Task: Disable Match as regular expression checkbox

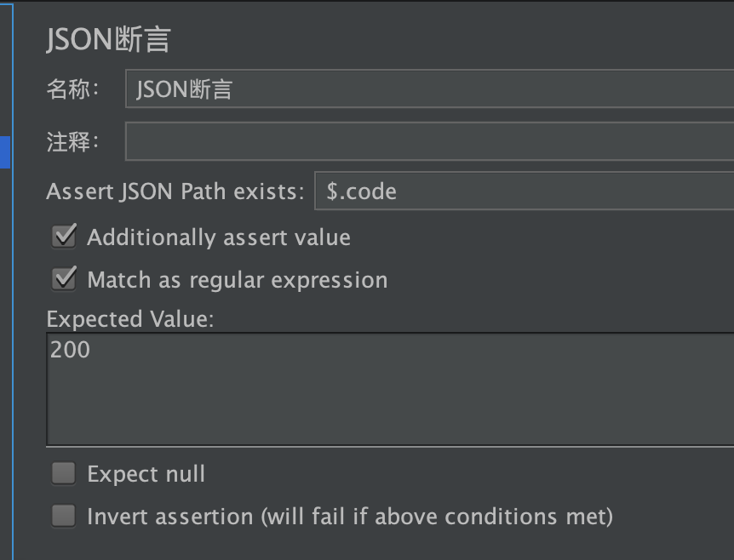Action: 64,279
